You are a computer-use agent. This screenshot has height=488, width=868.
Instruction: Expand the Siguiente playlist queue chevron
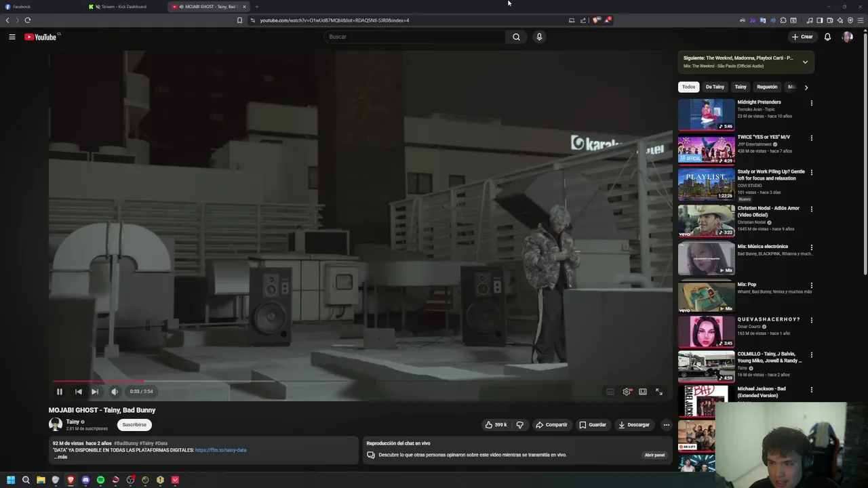pos(805,62)
